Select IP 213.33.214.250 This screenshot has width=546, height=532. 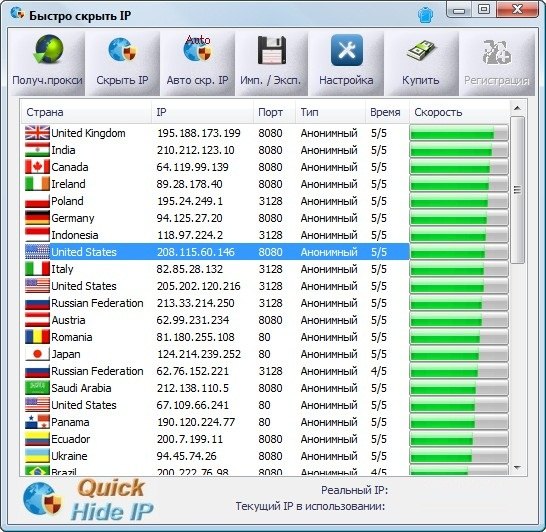195,303
